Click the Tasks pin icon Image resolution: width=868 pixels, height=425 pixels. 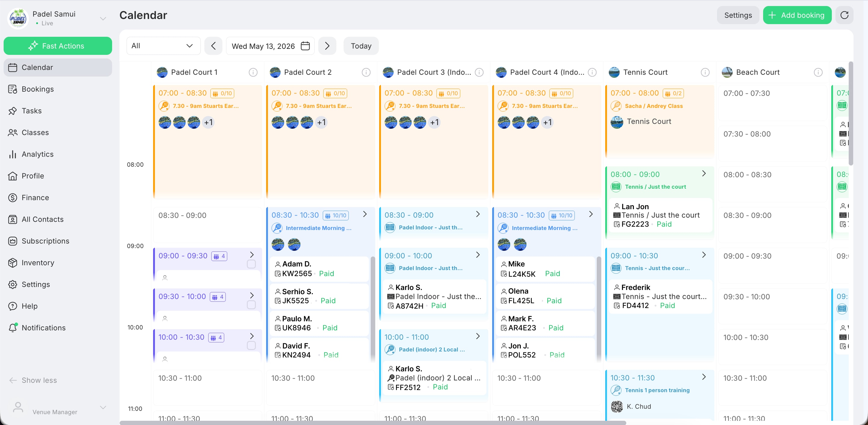12,111
